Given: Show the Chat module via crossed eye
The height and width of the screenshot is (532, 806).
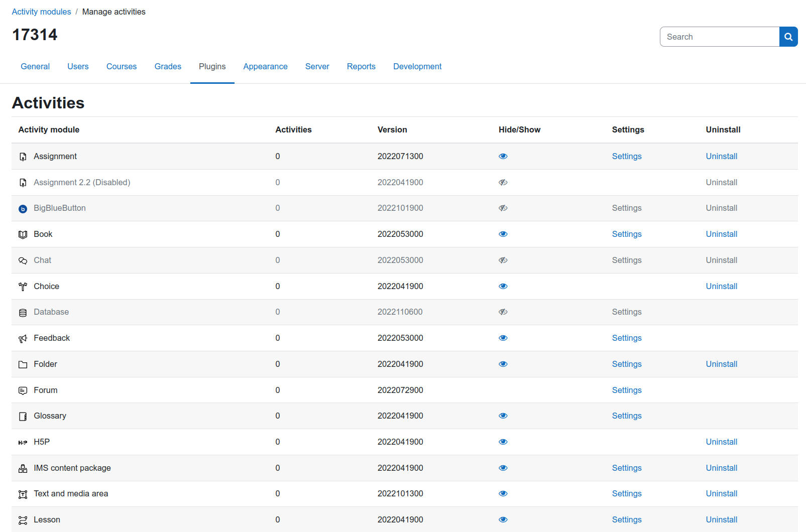Looking at the screenshot, I should coord(503,260).
